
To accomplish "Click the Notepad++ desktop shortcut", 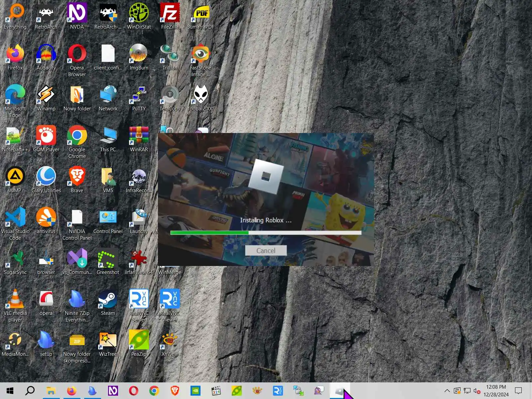I will (x=15, y=139).
